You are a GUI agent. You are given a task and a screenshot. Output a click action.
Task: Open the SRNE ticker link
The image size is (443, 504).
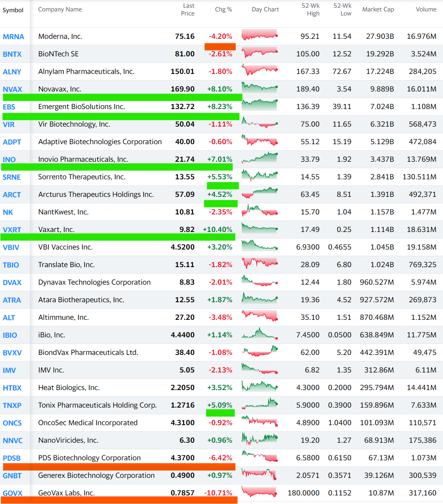click(11, 177)
